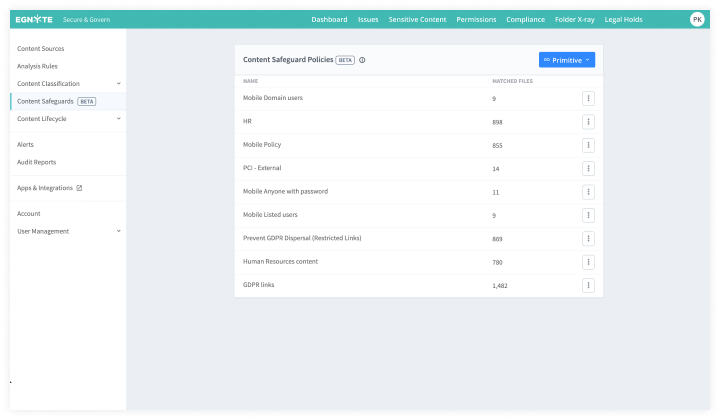
Task: Open kebab menu for GDPR links policy
Action: 588,285
